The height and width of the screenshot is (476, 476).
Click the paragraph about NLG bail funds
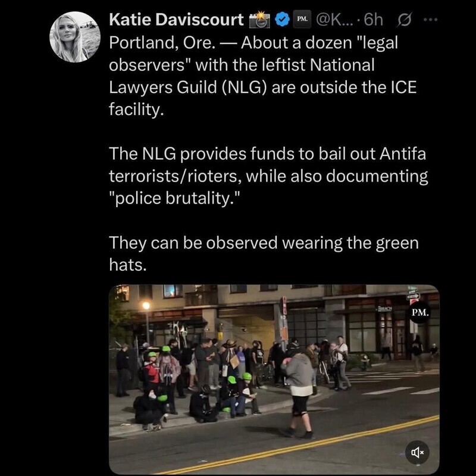[x=268, y=176]
